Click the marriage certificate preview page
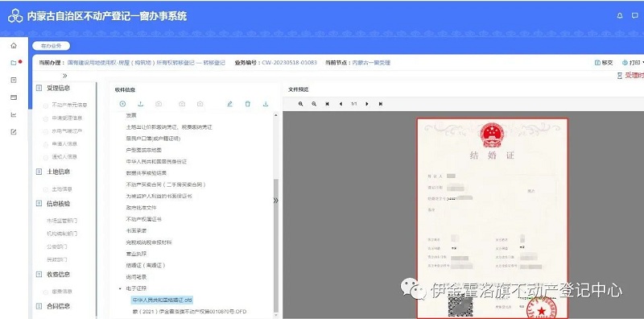The width and height of the screenshot is (644, 319). (493, 217)
